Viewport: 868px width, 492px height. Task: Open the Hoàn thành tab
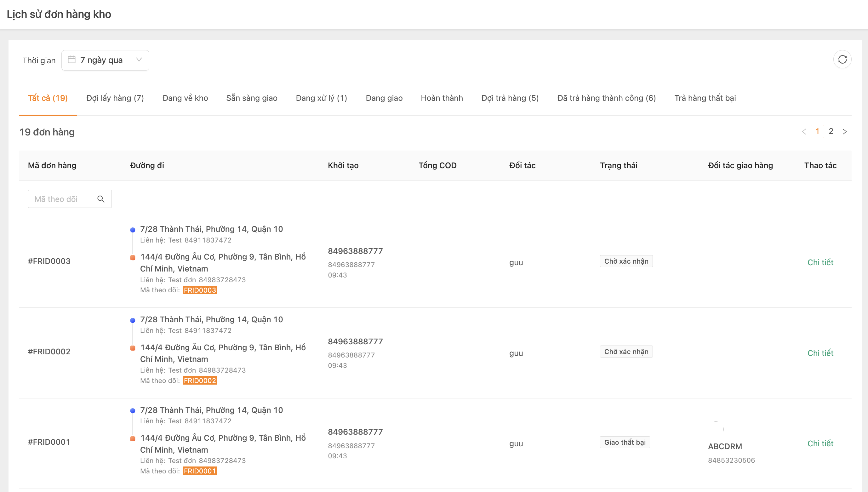[x=442, y=98]
